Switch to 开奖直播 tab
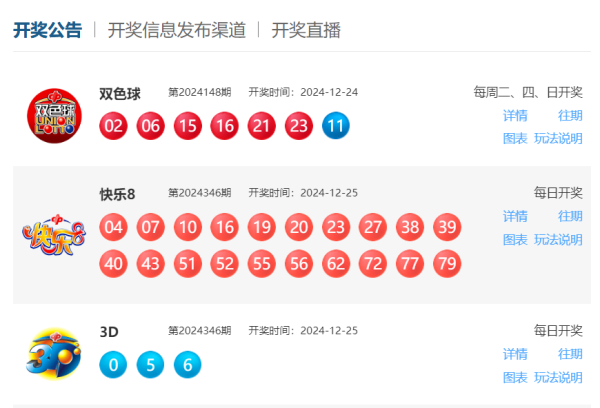Viewport: 600px width, 408px height. [x=306, y=30]
